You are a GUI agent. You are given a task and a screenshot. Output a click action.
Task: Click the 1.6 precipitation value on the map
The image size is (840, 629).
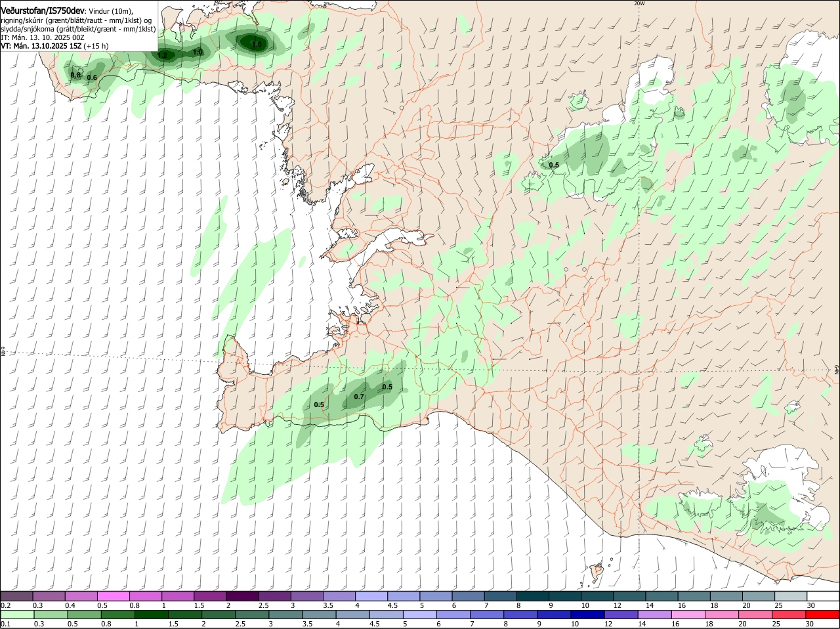tap(257, 45)
